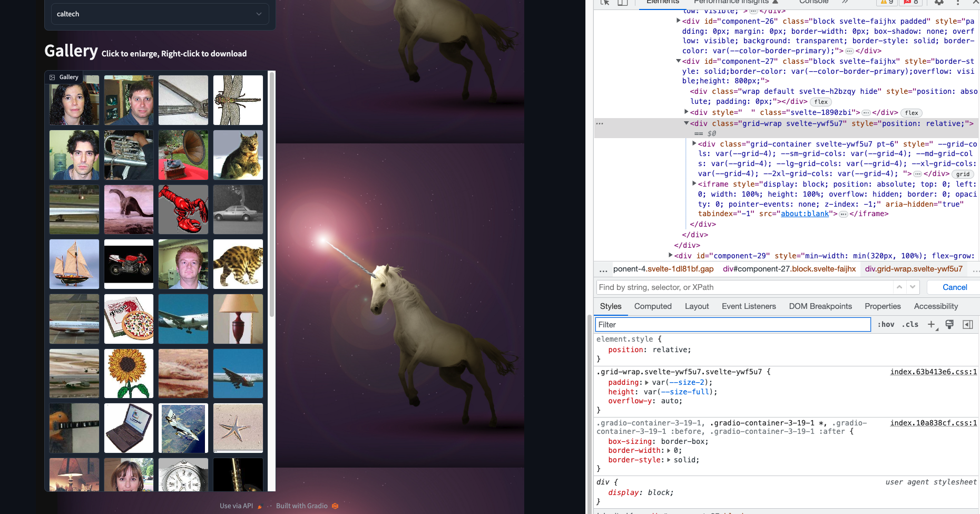Expand the border-style shorthand triangle
Image resolution: width=980 pixels, height=514 pixels.
(x=669, y=460)
